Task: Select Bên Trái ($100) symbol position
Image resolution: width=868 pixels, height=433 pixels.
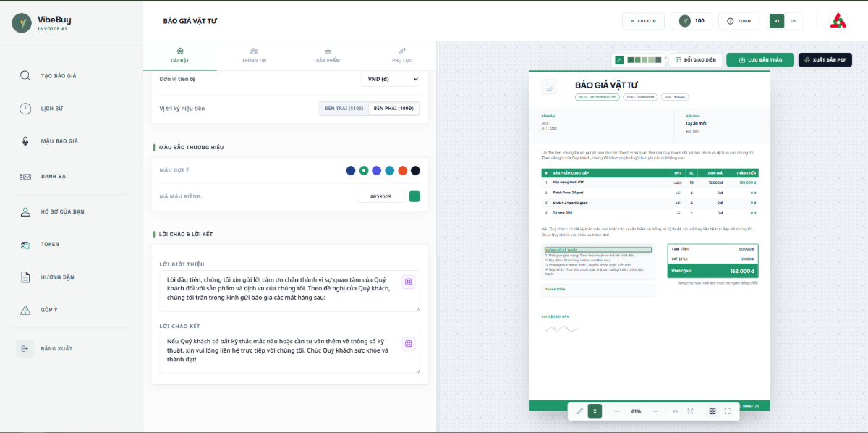Action: (x=344, y=108)
